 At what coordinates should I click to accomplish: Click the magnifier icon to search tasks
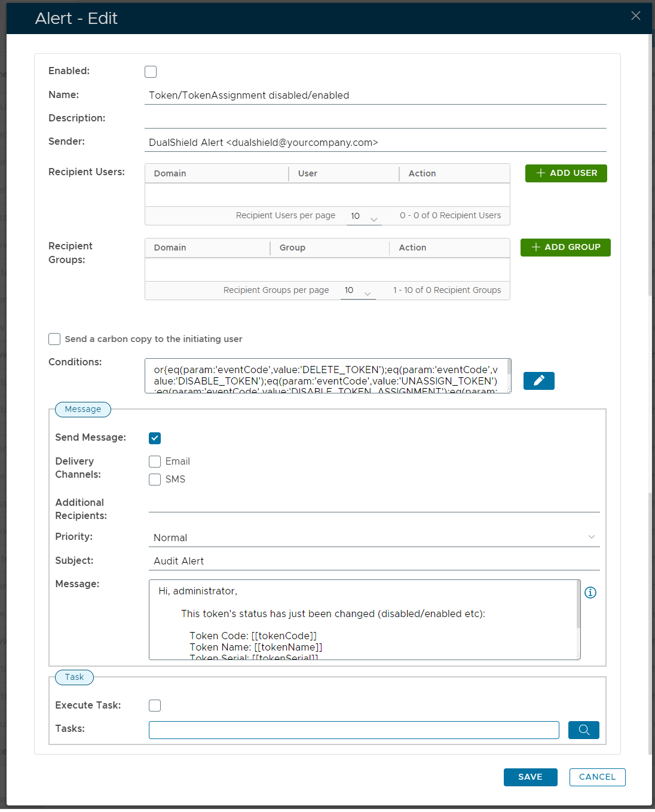(583, 730)
